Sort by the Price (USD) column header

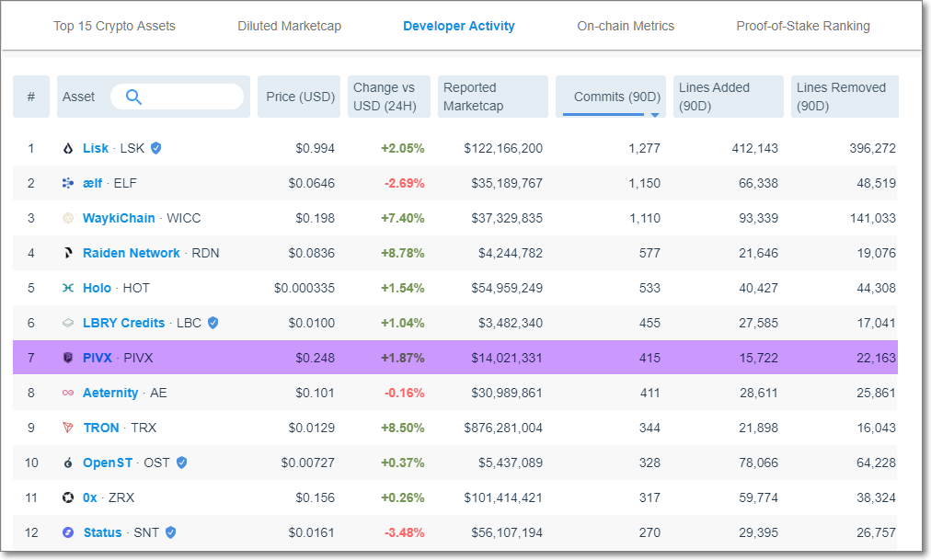299,97
